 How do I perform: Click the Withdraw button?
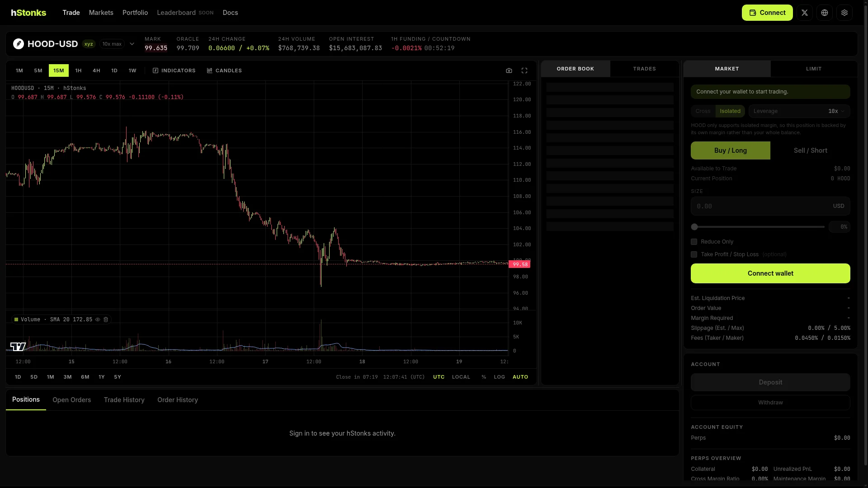tap(770, 403)
